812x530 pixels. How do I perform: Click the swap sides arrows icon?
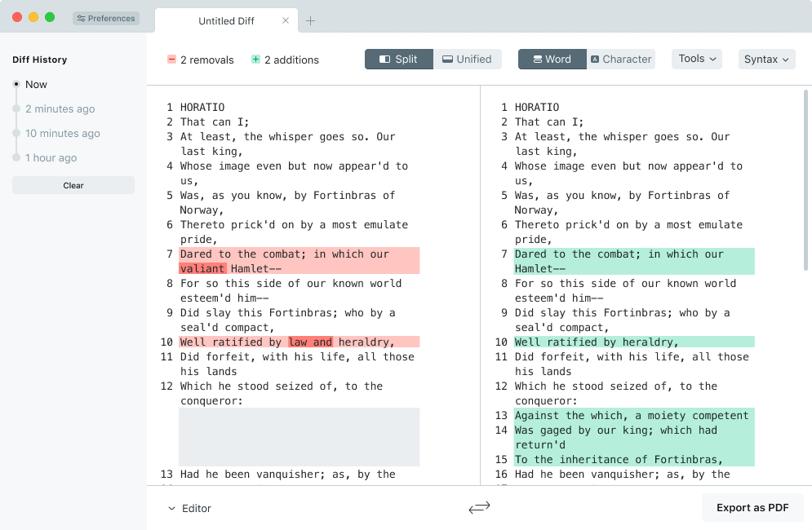(479, 508)
